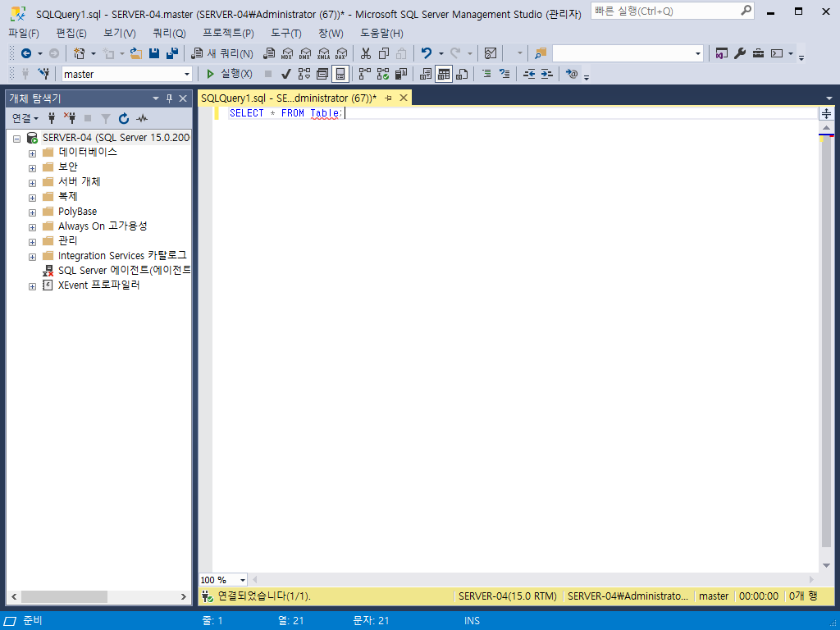Comment out the selected lines
Image resolution: width=840 pixels, height=630 pixels.
pos(486,74)
